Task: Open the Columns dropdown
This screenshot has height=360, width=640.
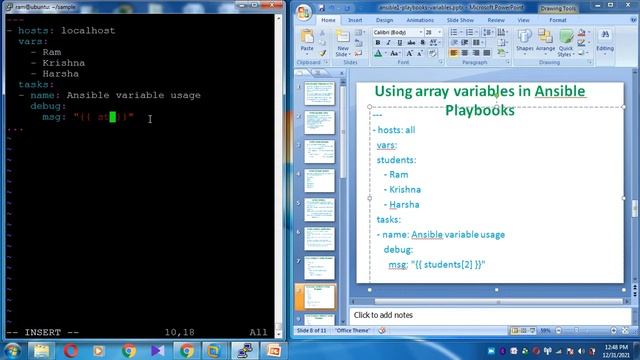Action: (478, 42)
